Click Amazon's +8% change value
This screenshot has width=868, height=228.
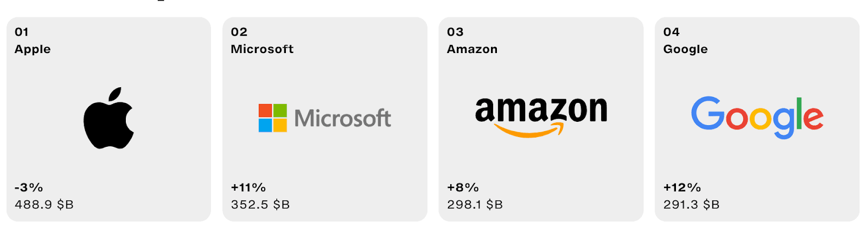[463, 187]
